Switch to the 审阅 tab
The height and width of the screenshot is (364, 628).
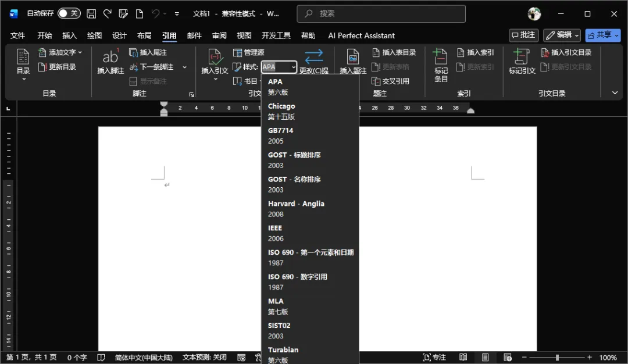pyautogui.click(x=219, y=35)
